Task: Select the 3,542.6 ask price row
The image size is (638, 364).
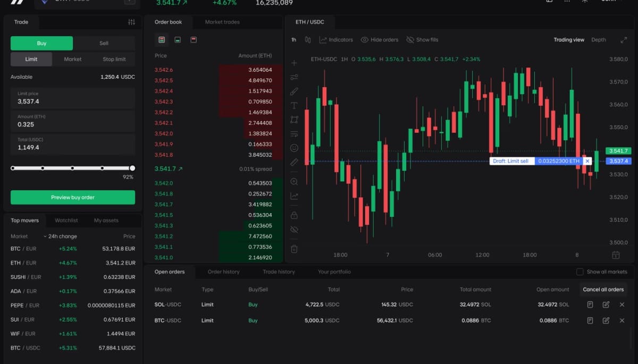Action: point(213,70)
